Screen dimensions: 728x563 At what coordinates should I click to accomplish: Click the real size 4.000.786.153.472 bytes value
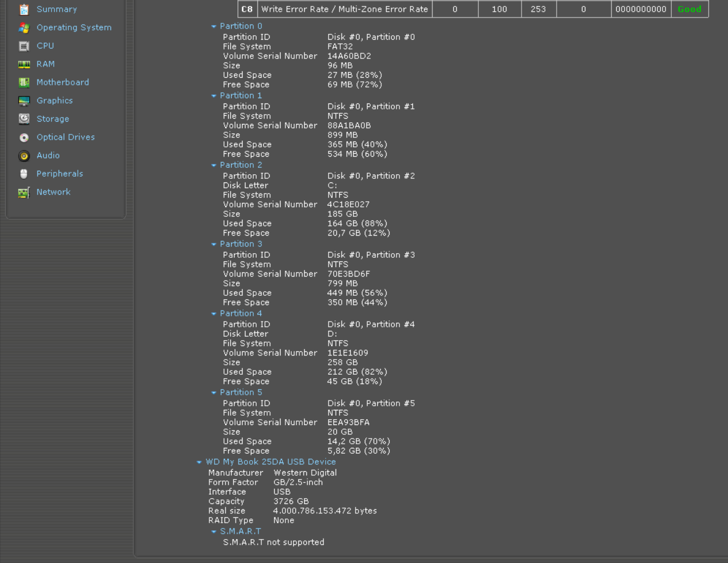[325, 511]
